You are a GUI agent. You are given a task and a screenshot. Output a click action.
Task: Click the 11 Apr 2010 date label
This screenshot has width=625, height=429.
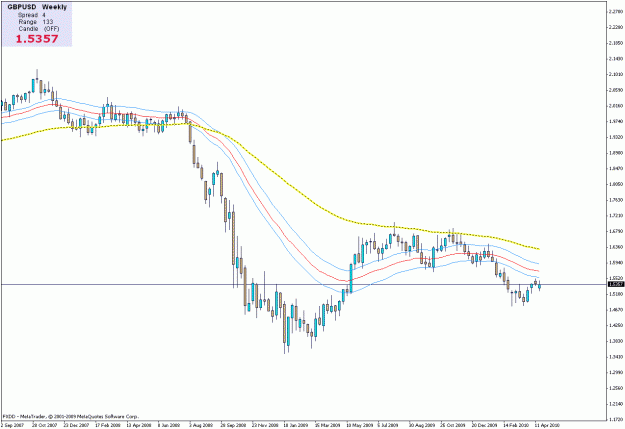click(x=548, y=425)
